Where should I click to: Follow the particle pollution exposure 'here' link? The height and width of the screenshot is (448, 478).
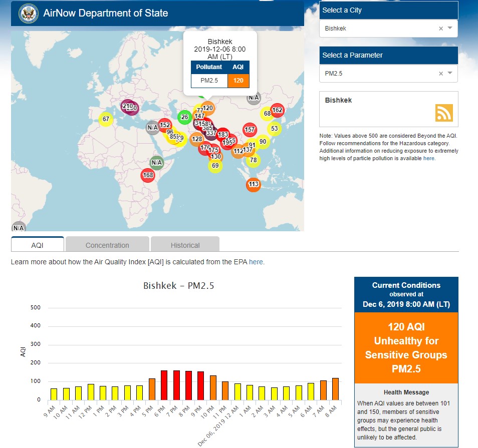[428, 158]
